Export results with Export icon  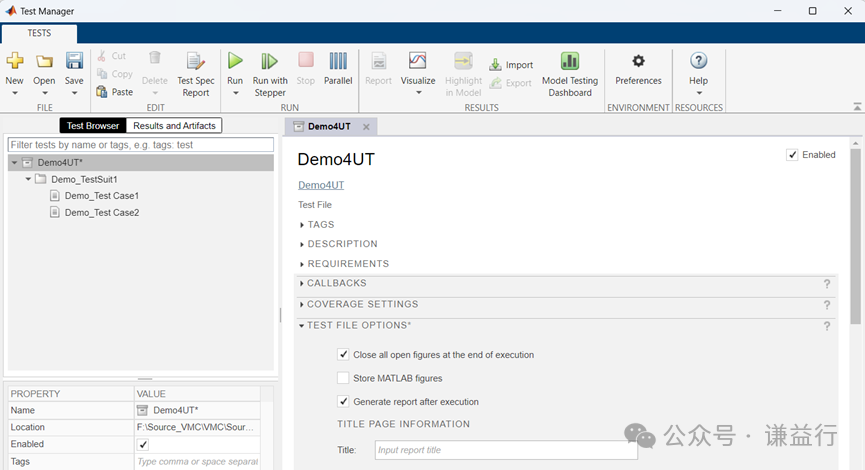tap(495, 83)
